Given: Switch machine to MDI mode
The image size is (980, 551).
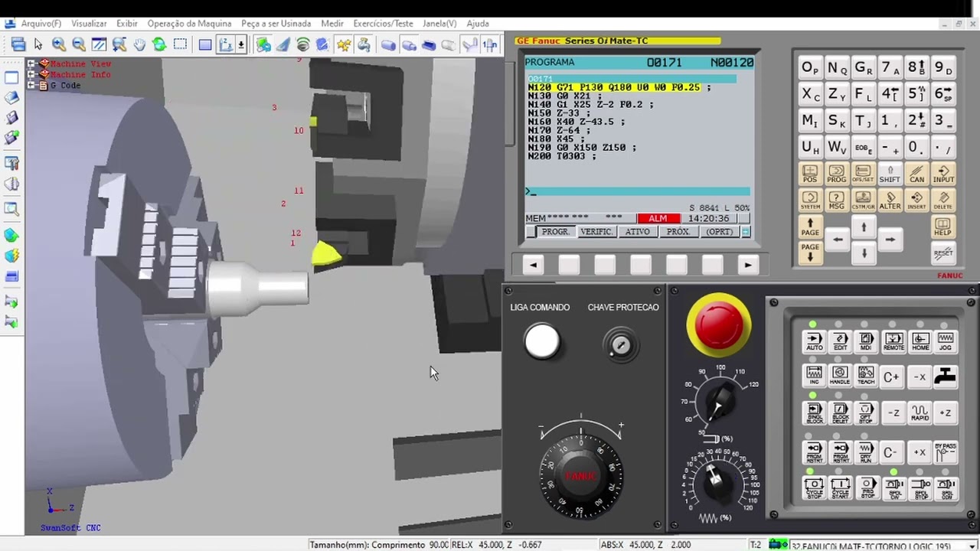Looking at the screenshot, I should click(x=866, y=341).
